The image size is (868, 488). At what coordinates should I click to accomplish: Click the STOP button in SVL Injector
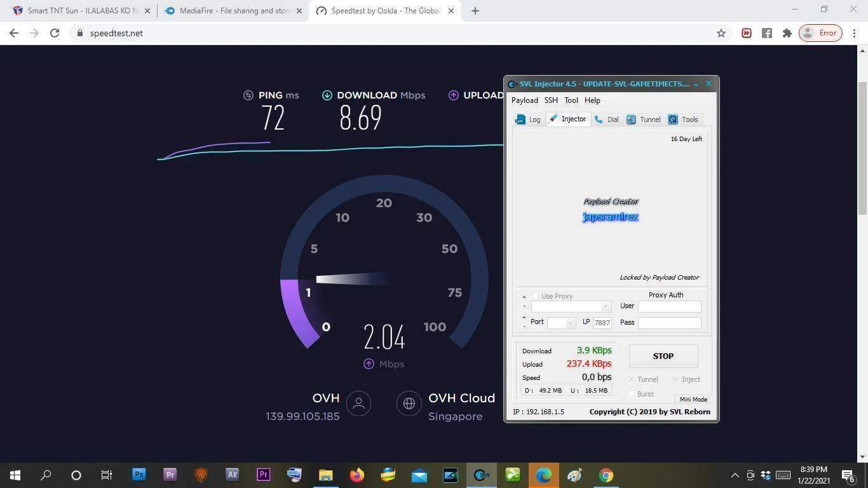tap(663, 356)
